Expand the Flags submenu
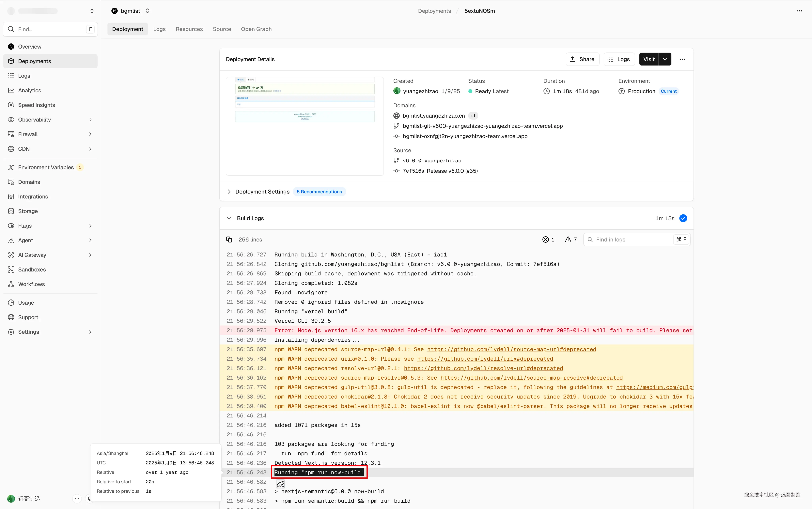 90,226
